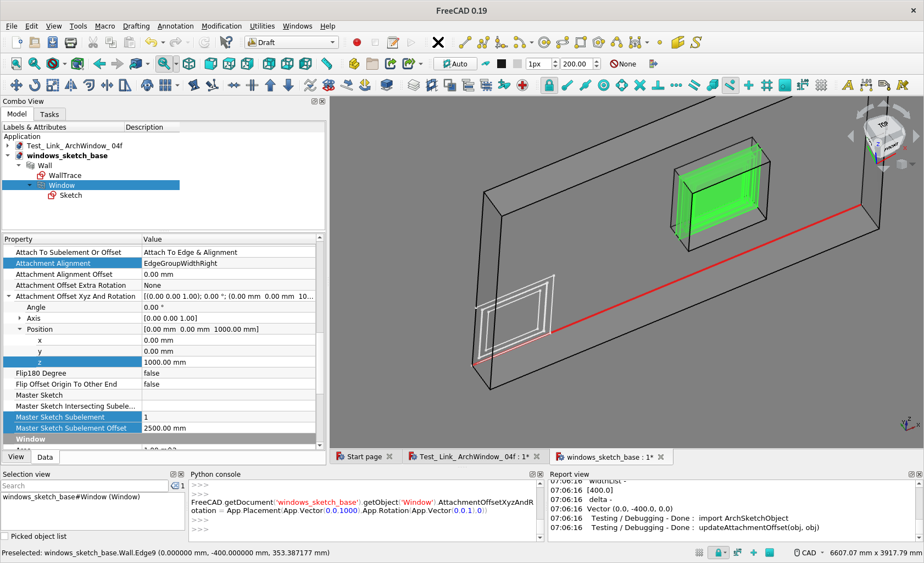Open the Modification menu
Screen dimensions: 924x563
(x=221, y=26)
